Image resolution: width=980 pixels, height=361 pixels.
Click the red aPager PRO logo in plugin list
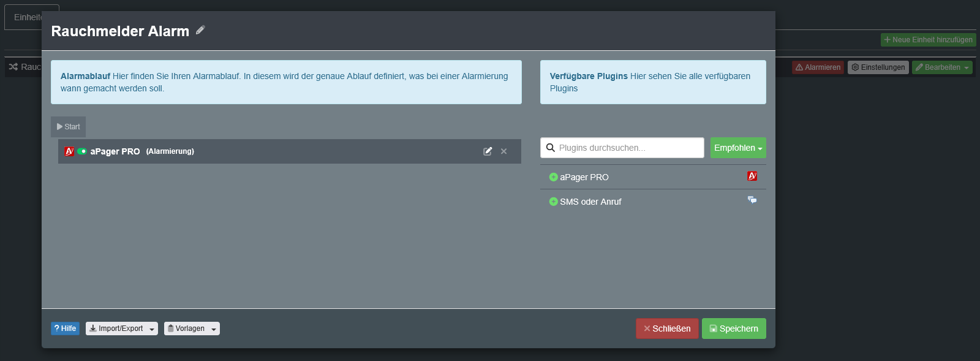(752, 177)
